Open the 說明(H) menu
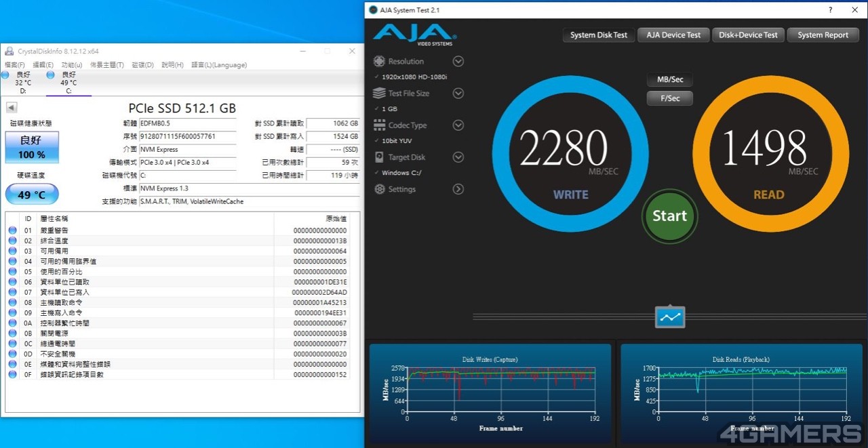Image resolution: width=868 pixels, height=448 pixels. pos(172,65)
